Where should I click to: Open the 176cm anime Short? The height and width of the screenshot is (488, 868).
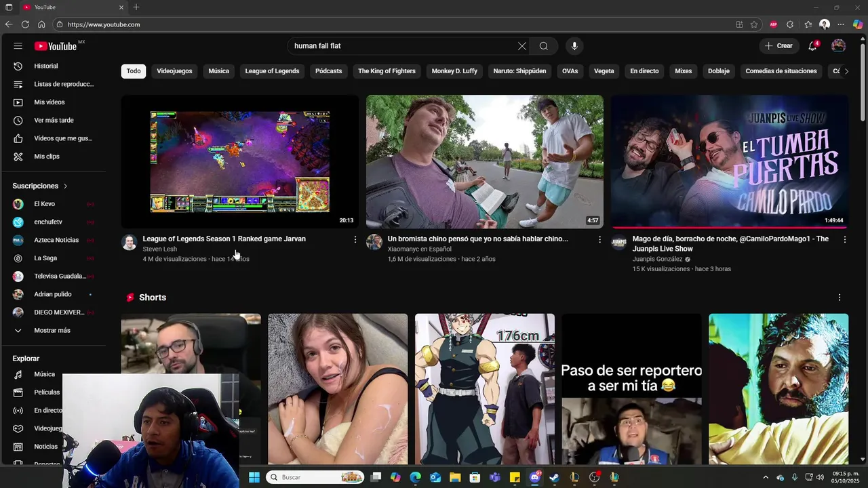click(484, 389)
